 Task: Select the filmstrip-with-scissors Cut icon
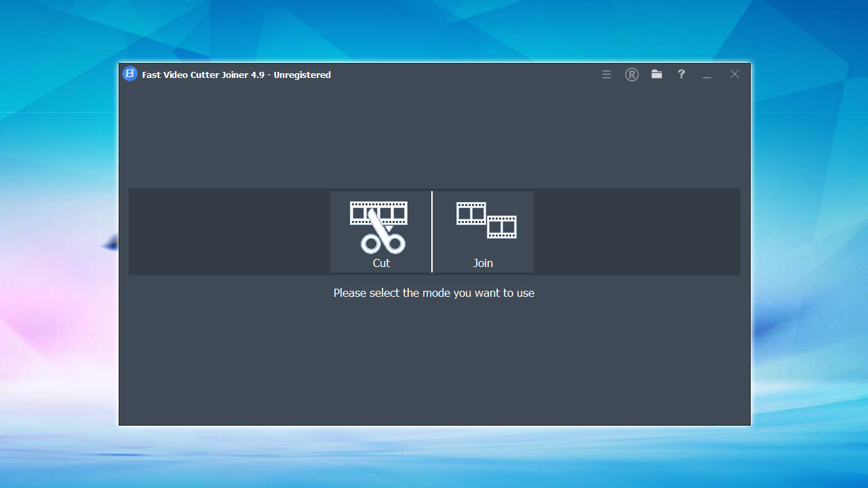(x=378, y=224)
